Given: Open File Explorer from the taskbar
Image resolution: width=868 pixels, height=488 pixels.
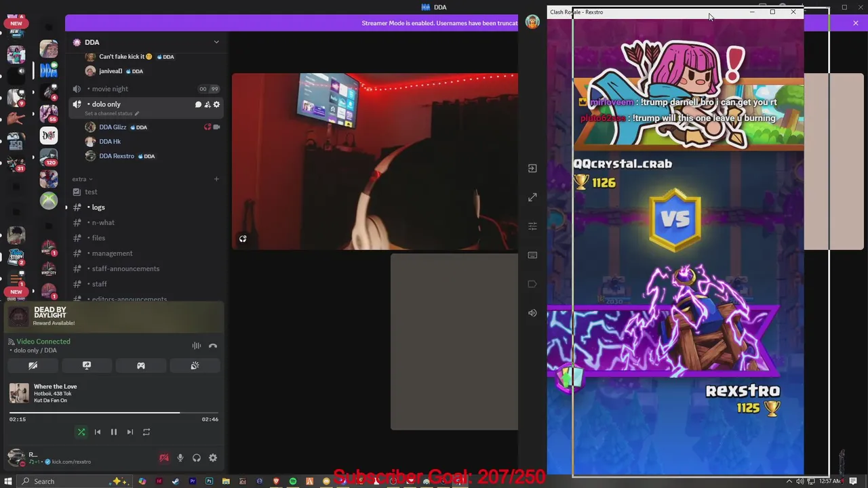Looking at the screenshot, I should coord(226,481).
